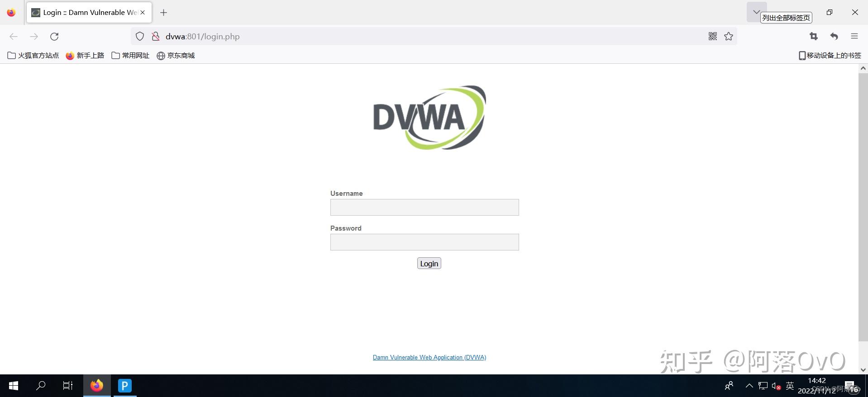Viewport: 868px width, 397px height.
Task: Open the 新手上路 bookmark
Action: 85,56
